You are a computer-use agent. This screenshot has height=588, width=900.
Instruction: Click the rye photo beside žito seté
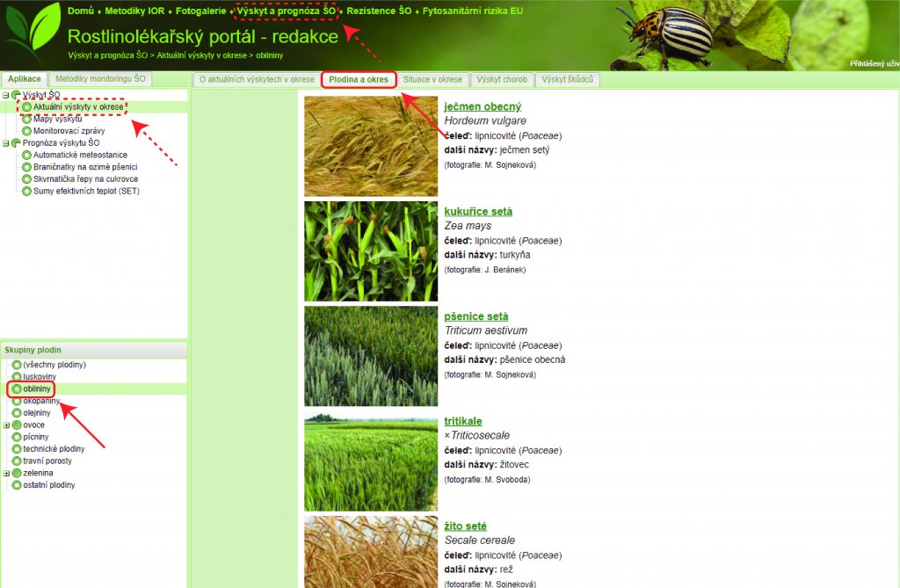coord(371,552)
